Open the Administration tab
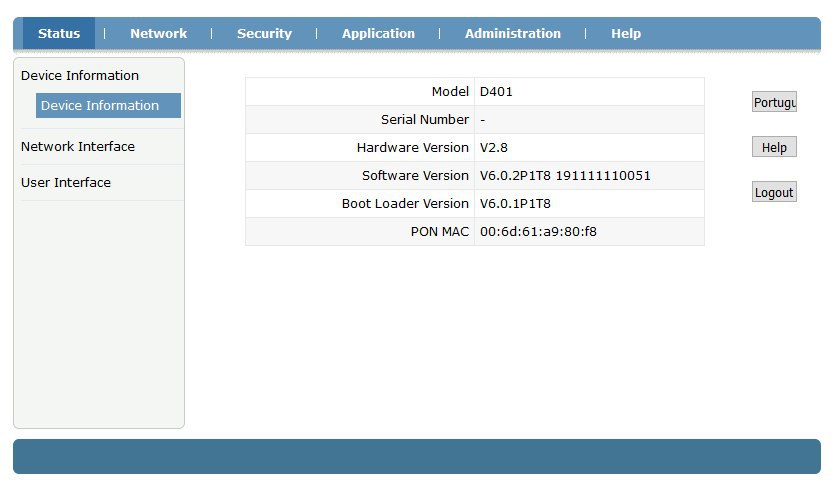This screenshot has height=484, width=837. click(x=512, y=34)
